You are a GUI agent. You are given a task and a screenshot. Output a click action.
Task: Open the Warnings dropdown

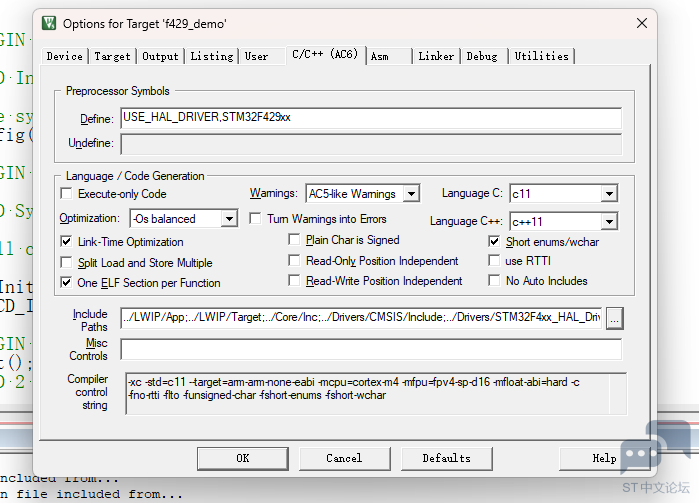[411, 194]
